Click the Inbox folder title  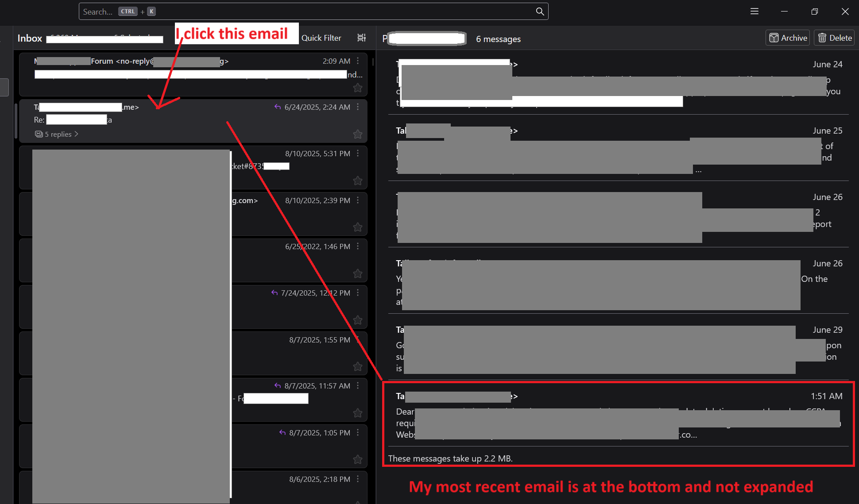click(x=30, y=38)
